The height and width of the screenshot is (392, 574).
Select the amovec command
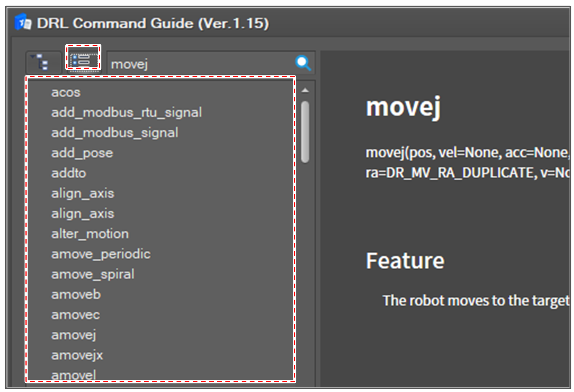(x=75, y=315)
